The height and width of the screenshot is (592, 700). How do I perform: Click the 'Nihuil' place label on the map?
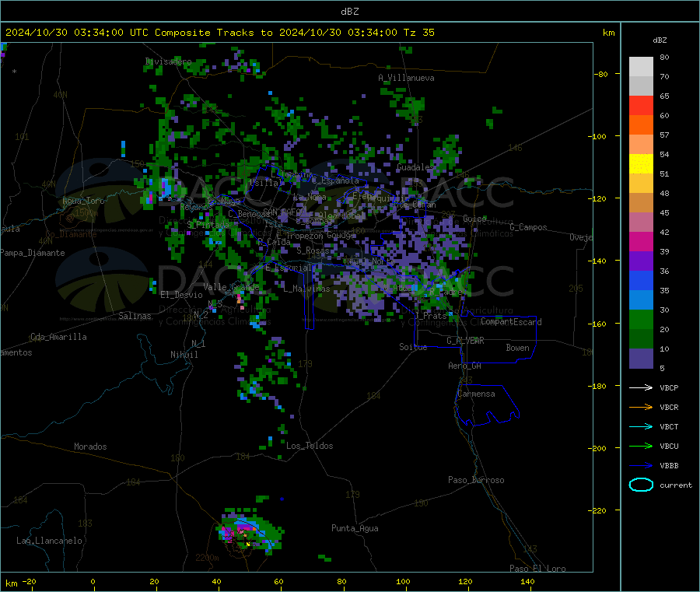click(184, 355)
